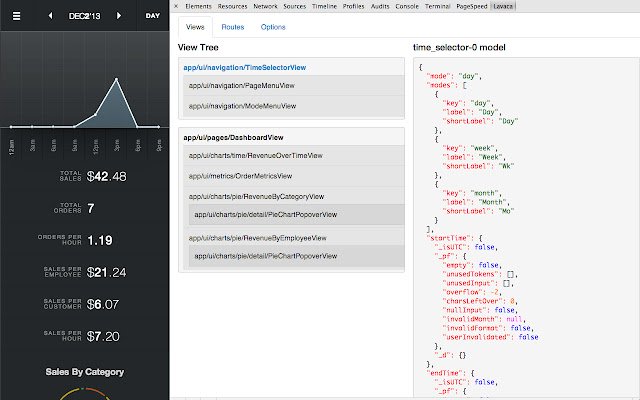
Task: Switch to the Timeline devtools tab
Action: point(324,6)
